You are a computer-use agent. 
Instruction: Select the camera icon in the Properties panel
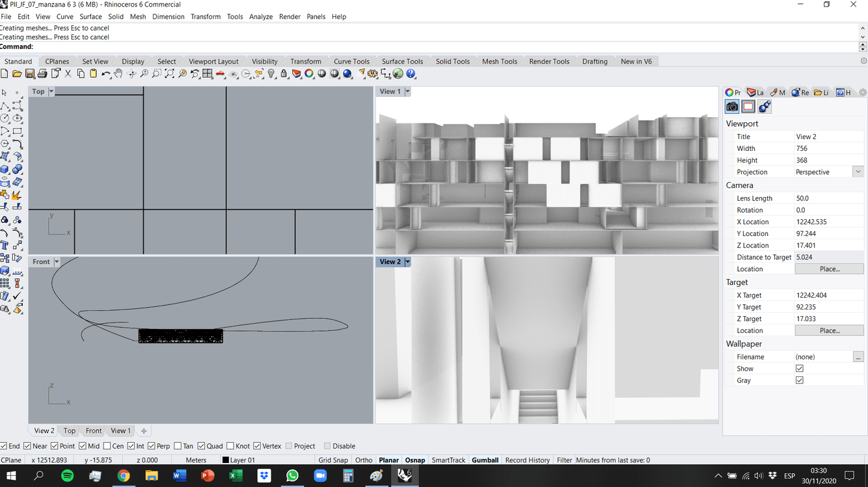pos(731,106)
